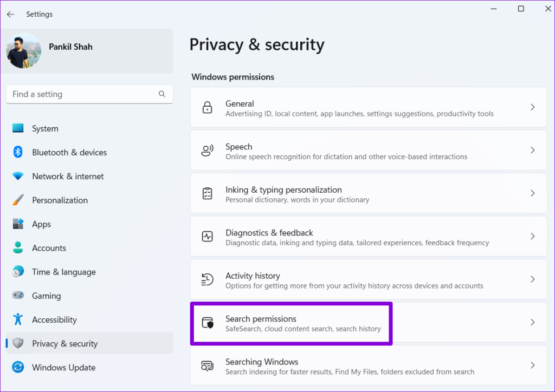
Task: Expand the Speech settings chevron
Action: (x=532, y=151)
